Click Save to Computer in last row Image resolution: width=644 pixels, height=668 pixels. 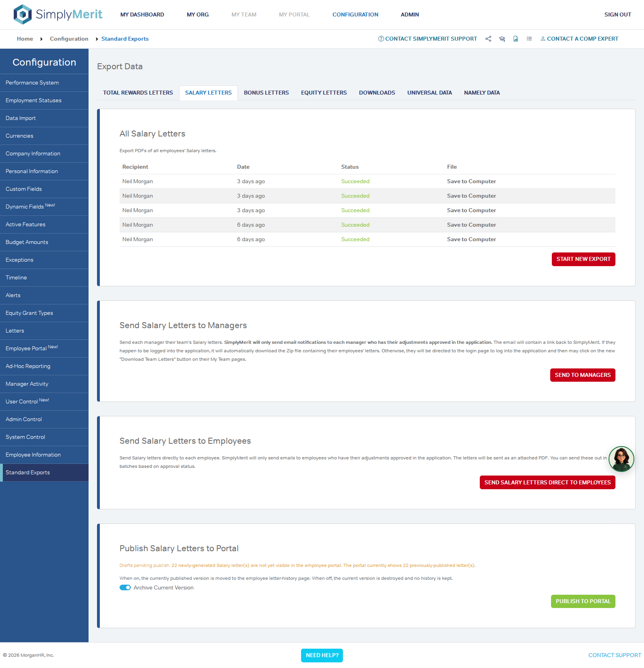[471, 239]
